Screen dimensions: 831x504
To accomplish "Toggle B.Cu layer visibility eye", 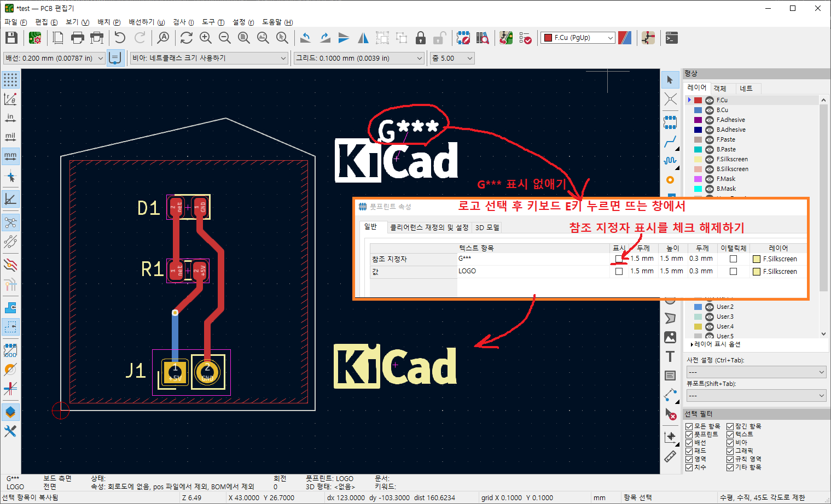I will coord(710,110).
